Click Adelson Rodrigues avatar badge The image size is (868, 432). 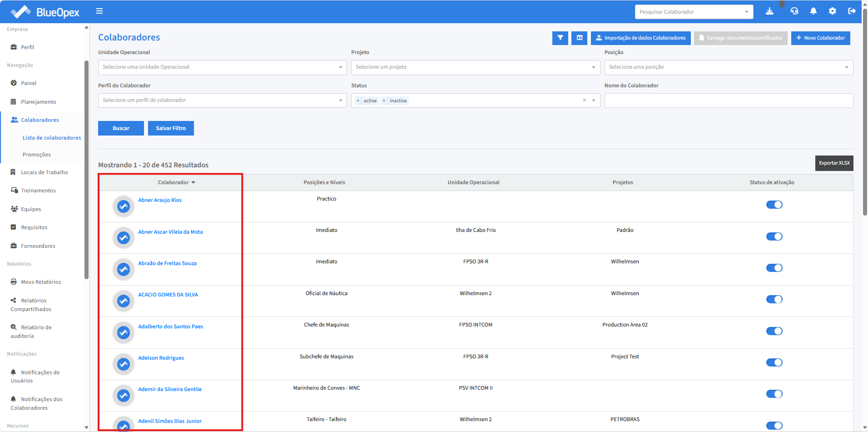click(124, 364)
